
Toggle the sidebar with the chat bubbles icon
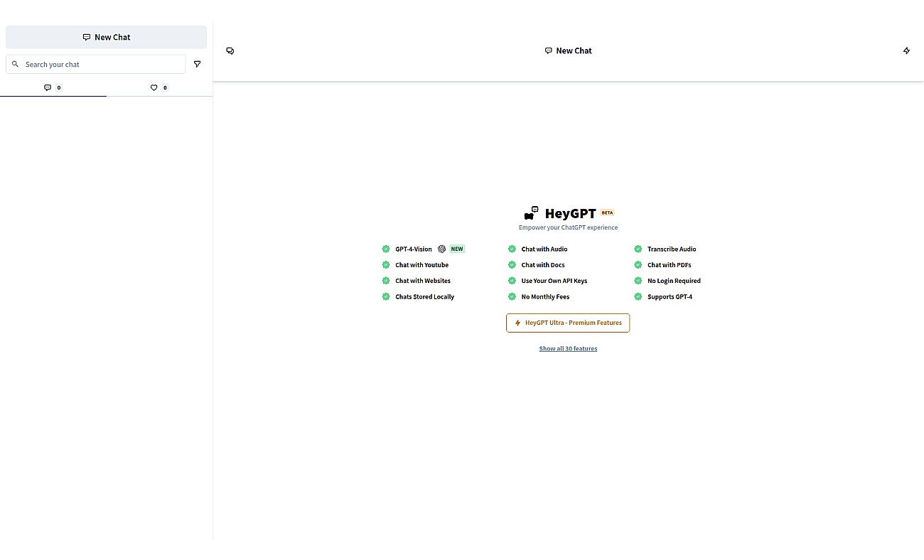coord(230,50)
